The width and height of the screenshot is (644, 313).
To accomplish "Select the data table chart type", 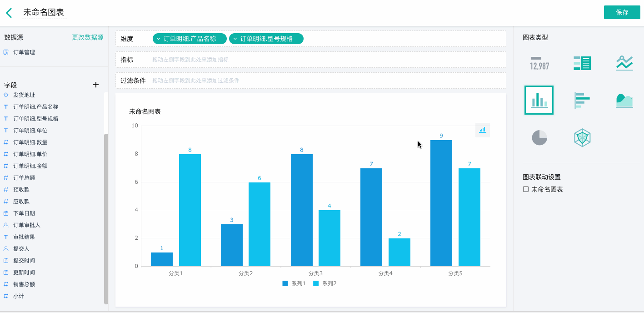I will tap(582, 63).
